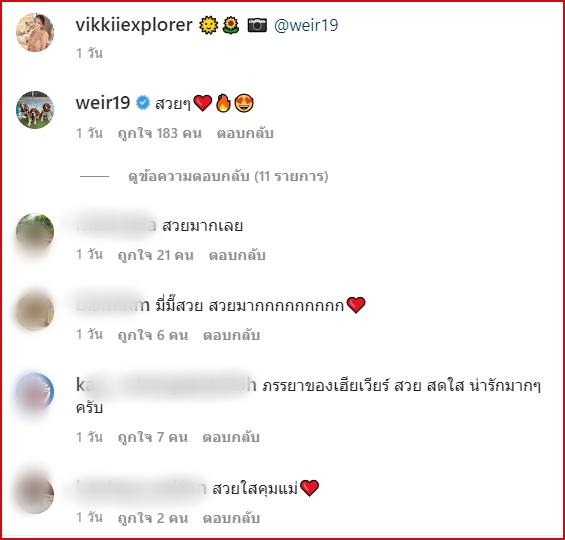Screen dimensions: 565x540
Task: Click the blue verified badge next to weir19
Action: pyautogui.click(x=143, y=103)
